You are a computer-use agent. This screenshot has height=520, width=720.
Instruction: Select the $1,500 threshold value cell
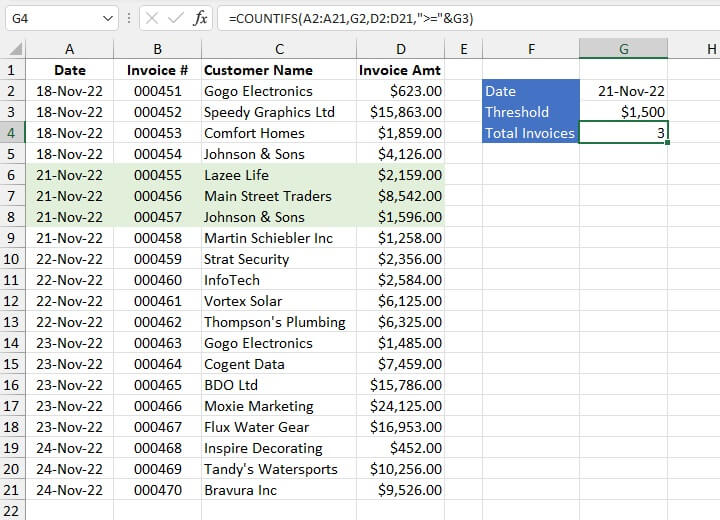click(x=623, y=112)
